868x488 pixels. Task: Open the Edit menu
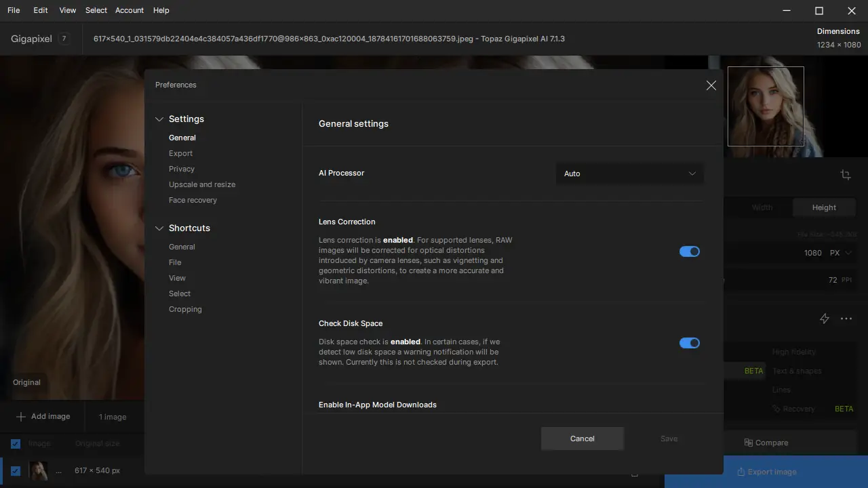(41, 10)
